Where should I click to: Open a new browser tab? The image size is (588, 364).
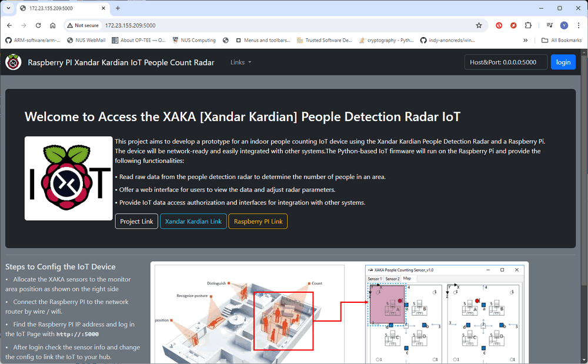click(118, 8)
